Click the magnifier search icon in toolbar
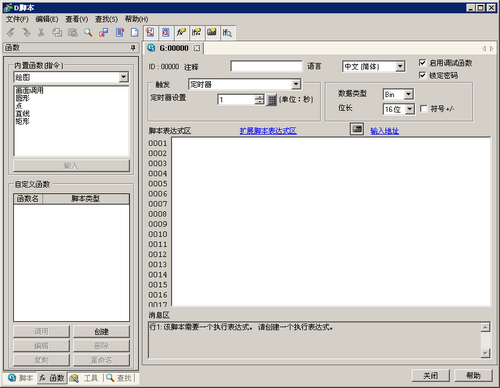The height and width of the screenshot is (388, 500). click(88, 32)
